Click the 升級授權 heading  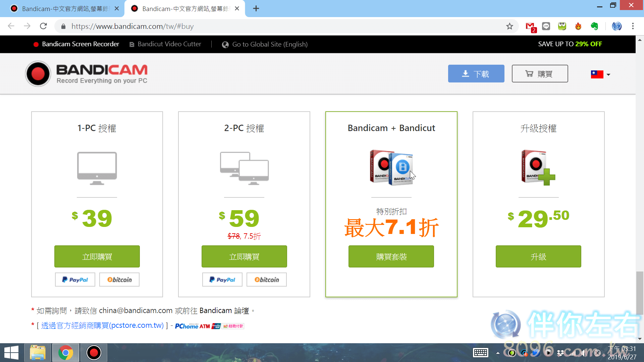click(538, 128)
